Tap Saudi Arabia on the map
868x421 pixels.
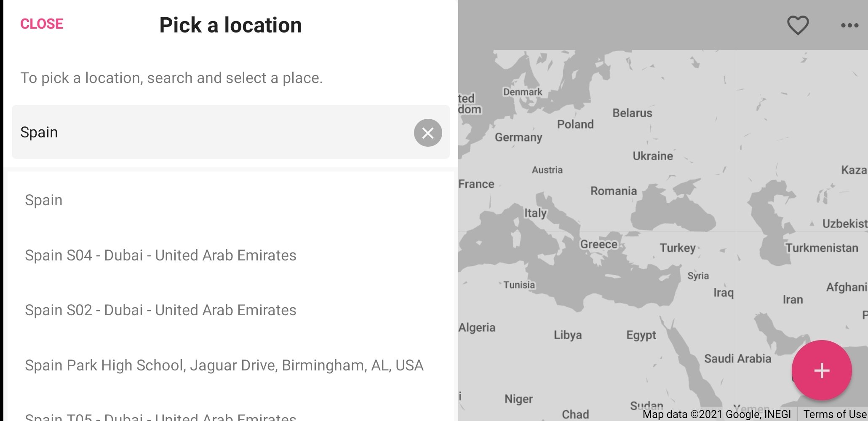click(737, 358)
